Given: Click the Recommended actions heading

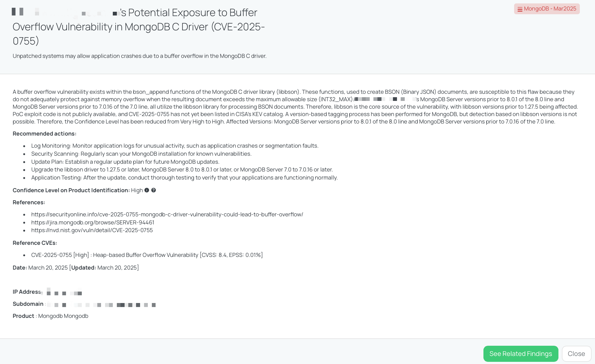Looking at the screenshot, I should pos(44,134).
